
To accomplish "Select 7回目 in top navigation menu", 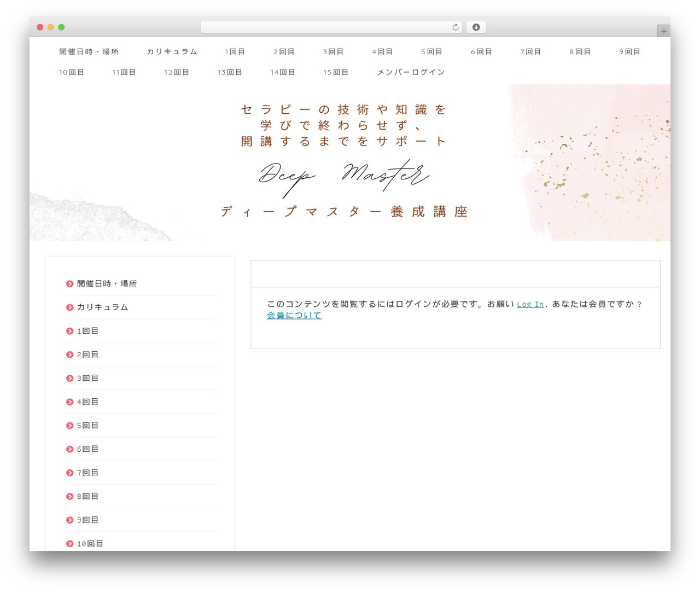I will (x=530, y=51).
